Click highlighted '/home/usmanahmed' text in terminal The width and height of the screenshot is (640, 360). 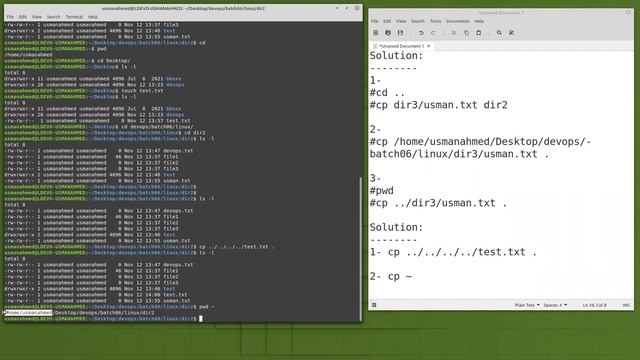coord(29,313)
